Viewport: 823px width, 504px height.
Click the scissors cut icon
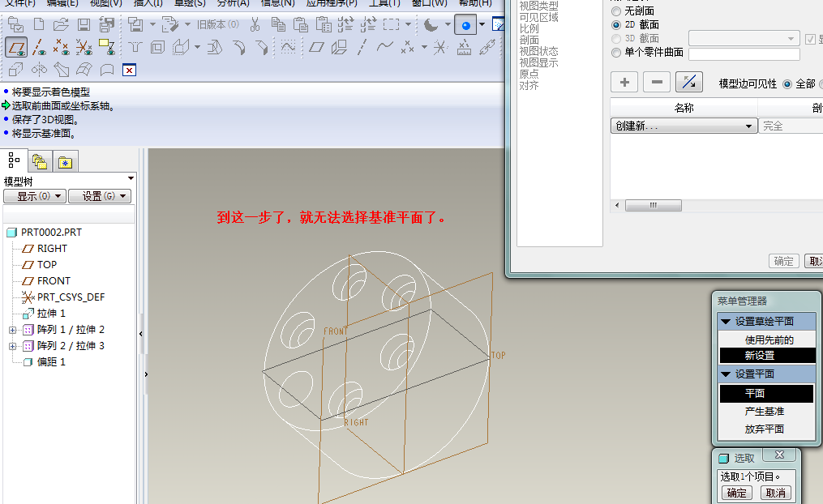coord(255,24)
